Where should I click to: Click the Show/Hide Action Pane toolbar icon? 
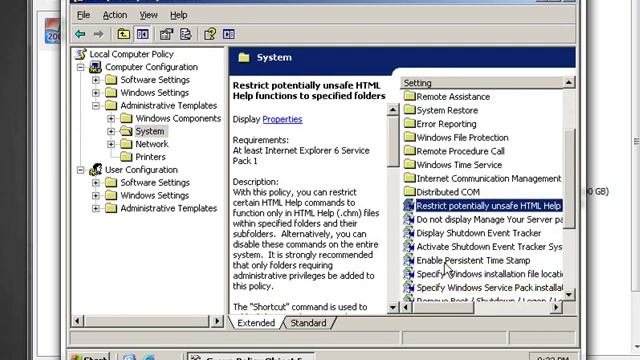click(229, 34)
